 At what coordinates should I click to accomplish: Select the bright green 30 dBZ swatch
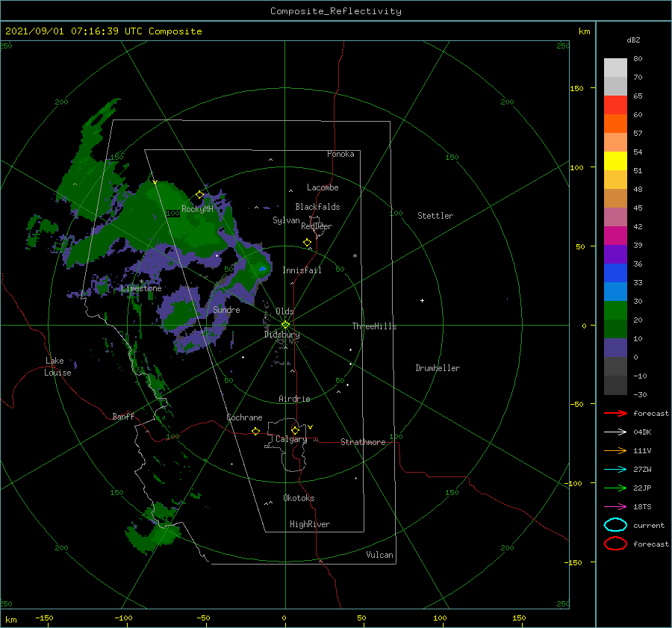pyautogui.click(x=615, y=311)
